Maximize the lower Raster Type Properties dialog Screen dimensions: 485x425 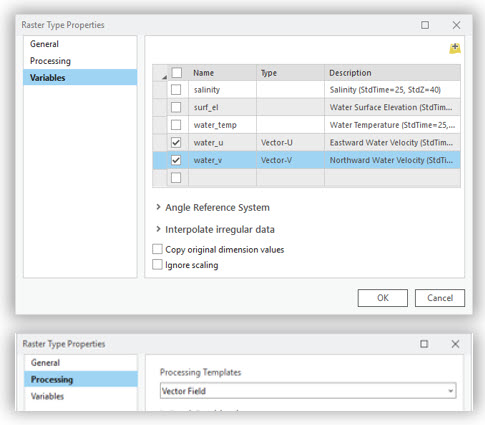click(x=424, y=344)
